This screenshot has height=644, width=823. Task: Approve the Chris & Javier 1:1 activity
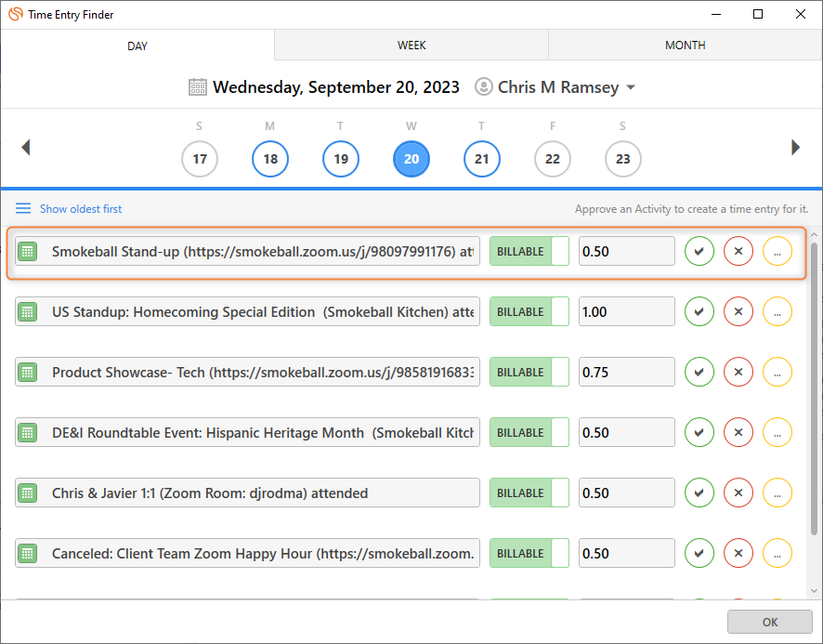coord(699,493)
